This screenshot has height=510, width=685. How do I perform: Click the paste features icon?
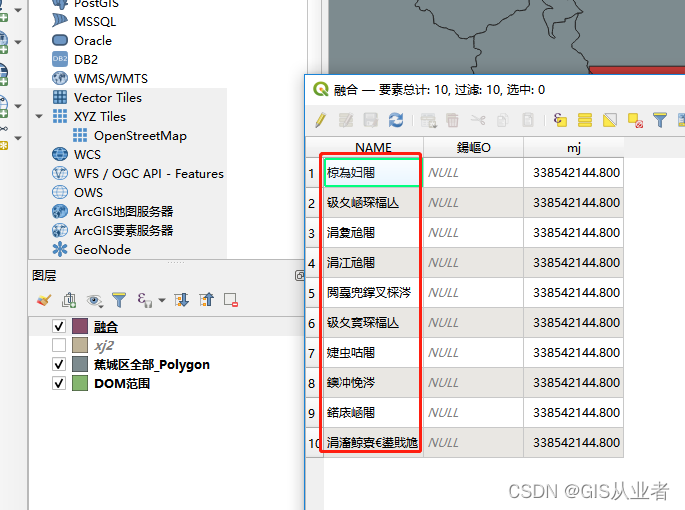[x=528, y=120]
